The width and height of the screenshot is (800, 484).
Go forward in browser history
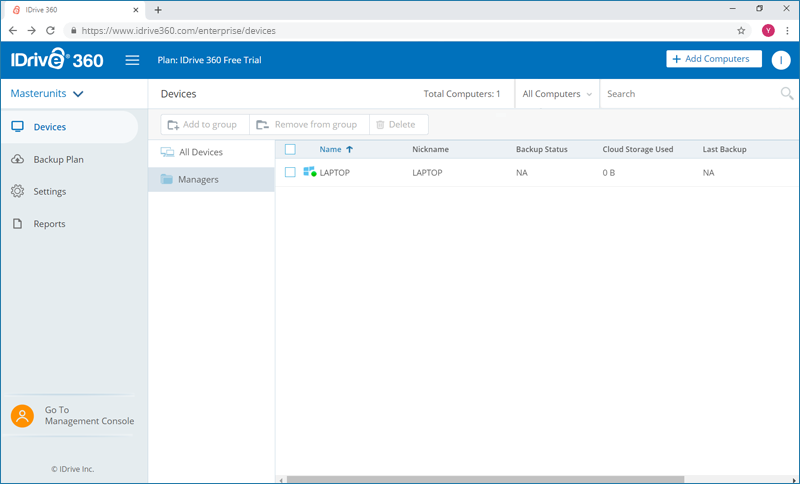click(32, 31)
